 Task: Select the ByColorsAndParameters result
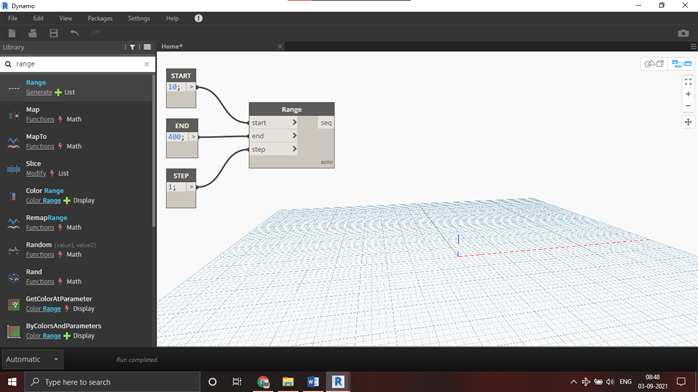tap(77, 331)
